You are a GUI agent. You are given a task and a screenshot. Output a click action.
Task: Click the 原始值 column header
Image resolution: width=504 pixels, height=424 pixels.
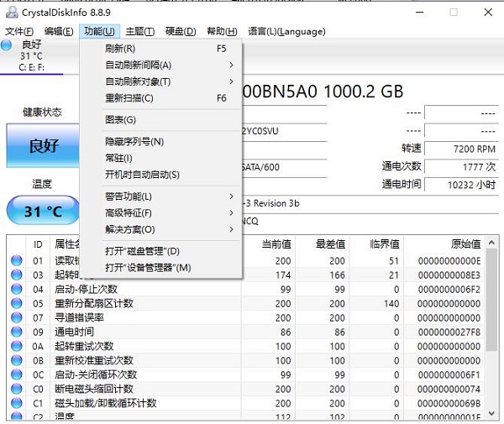click(445, 244)
